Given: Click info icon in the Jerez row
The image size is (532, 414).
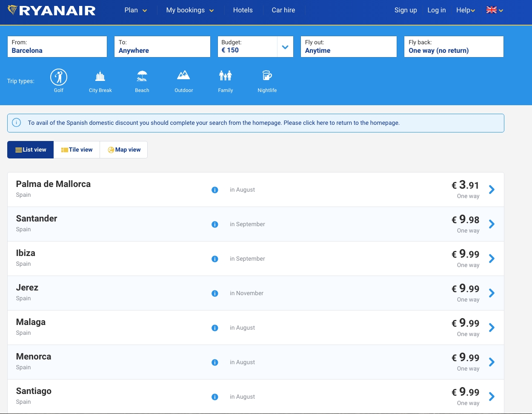Looking at the screenshot, I should (215, 293).
